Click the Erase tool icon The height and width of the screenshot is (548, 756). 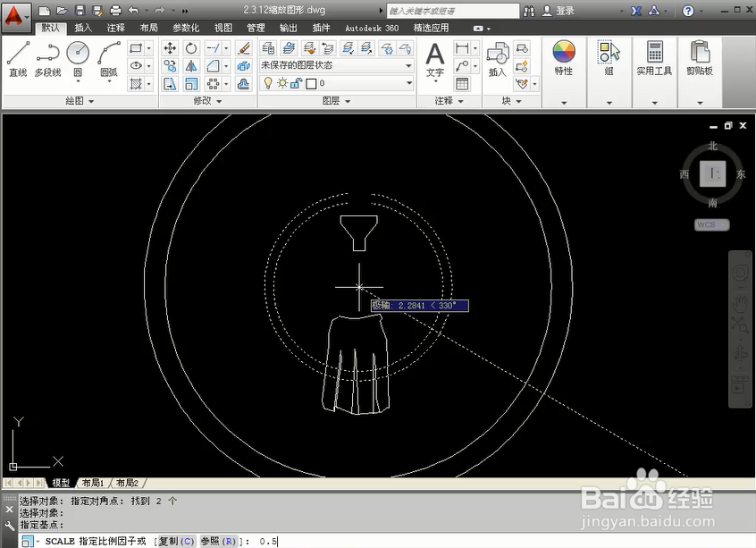pos(243,48)
